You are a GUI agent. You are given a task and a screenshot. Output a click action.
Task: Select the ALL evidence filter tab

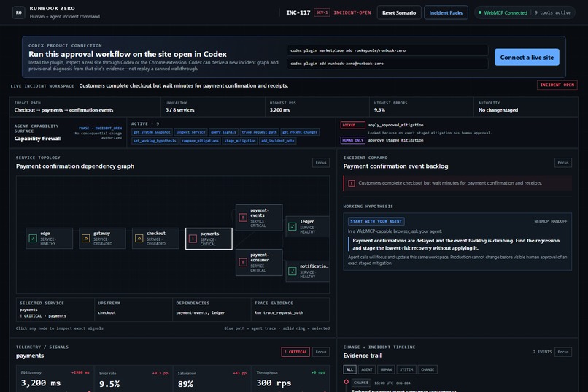[349, 369]
